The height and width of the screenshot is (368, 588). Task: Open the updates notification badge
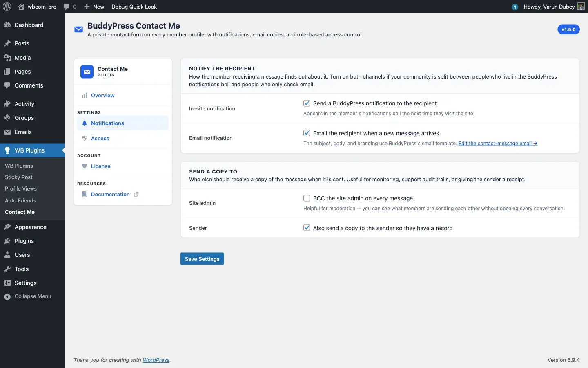coord(515,7)
